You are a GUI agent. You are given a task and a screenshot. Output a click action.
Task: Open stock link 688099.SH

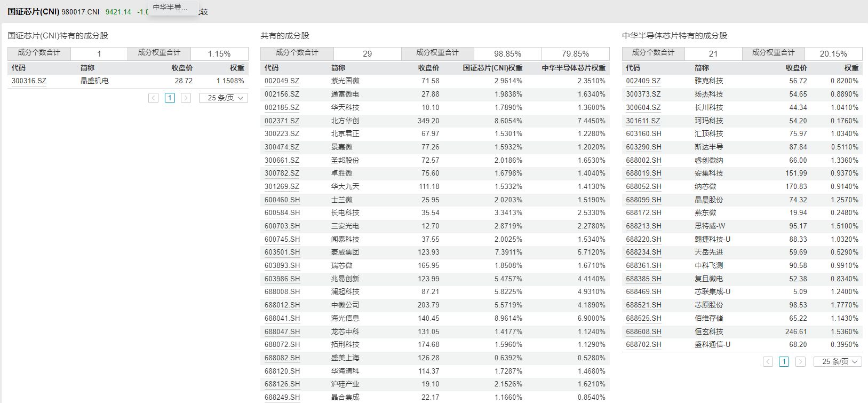pyautogui.click(x=644, y=200)
